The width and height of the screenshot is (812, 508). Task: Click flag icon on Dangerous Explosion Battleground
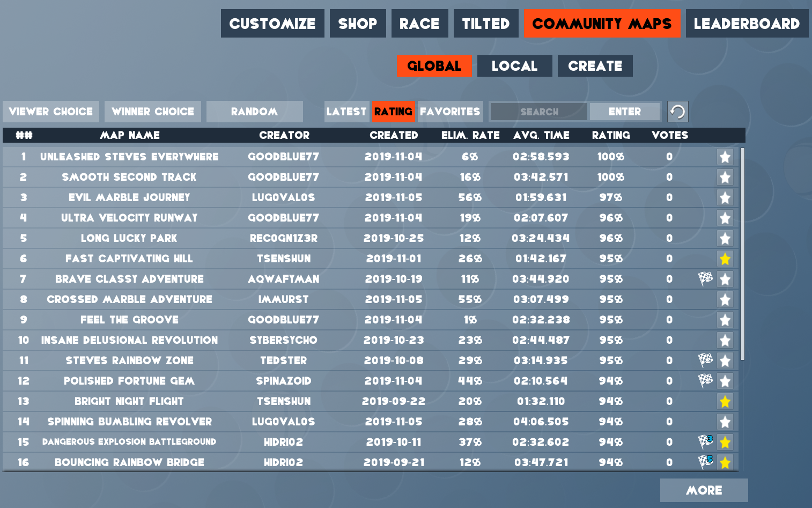tap(705, 441)
